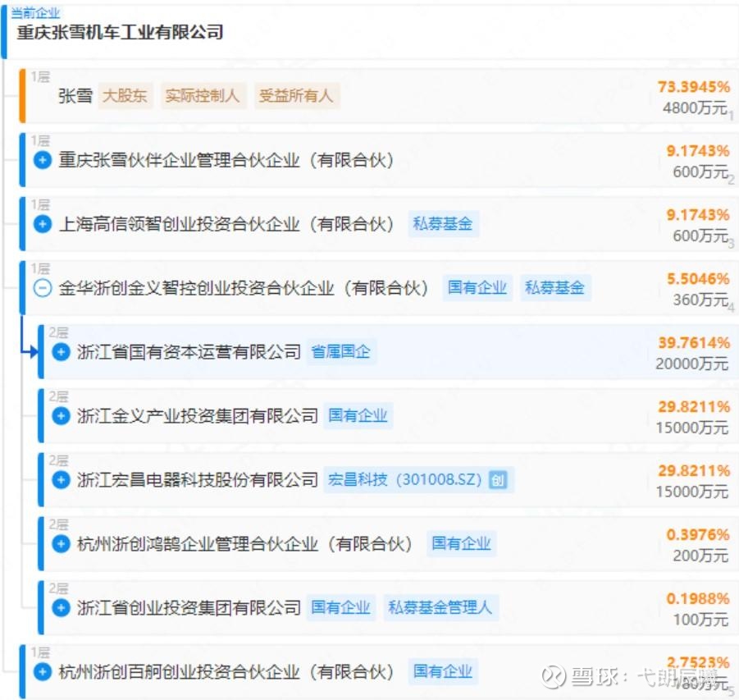Click the 5.5046% shareholding value

(x=698, y=279)
